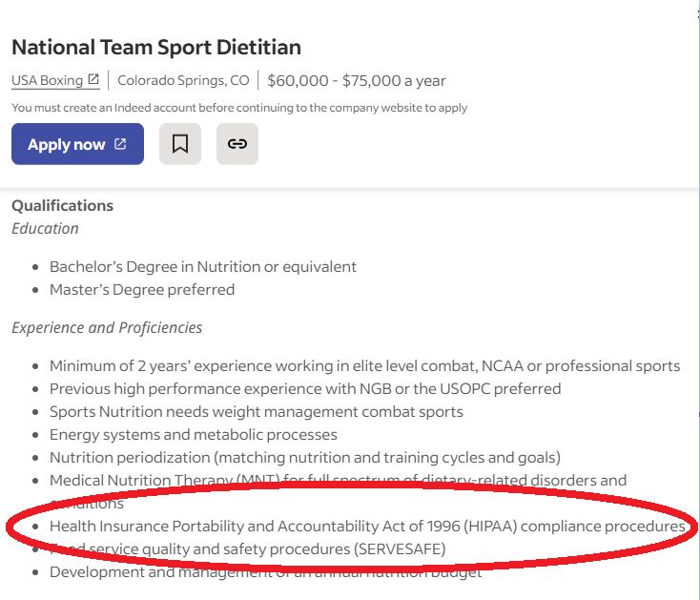Click the NGB or USOPC experience bullet
Screen dimensions: 700x600
click(305, 388)
